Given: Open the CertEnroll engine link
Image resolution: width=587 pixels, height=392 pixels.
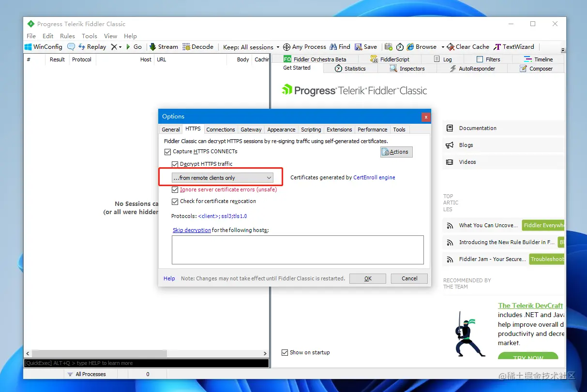Looking at the screenshot, I should click(x=374, y=177).
